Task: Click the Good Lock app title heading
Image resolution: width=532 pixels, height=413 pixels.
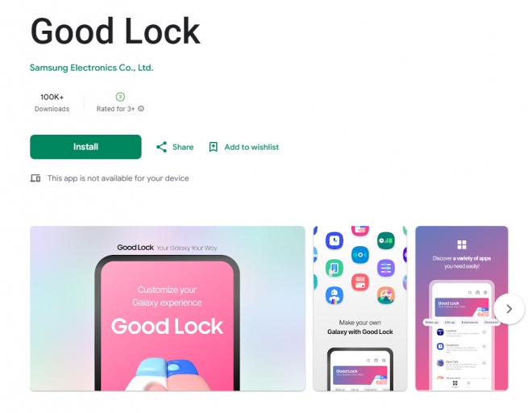Action: [115, 31]
